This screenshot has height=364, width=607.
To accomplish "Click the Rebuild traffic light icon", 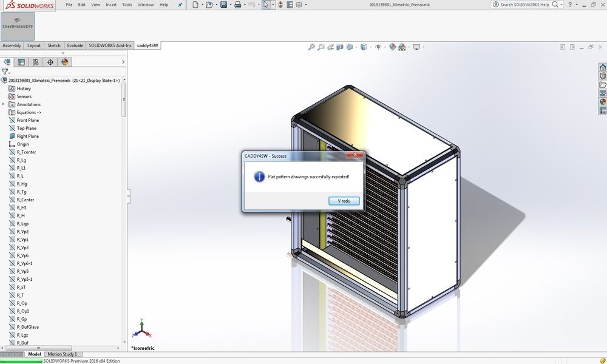I will tap(280, 5).
